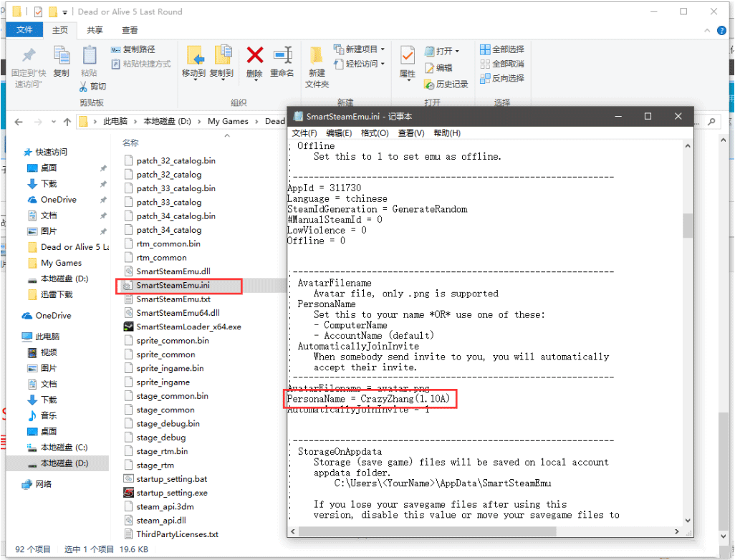Click the Back navigation arrow

pos(19,122)
